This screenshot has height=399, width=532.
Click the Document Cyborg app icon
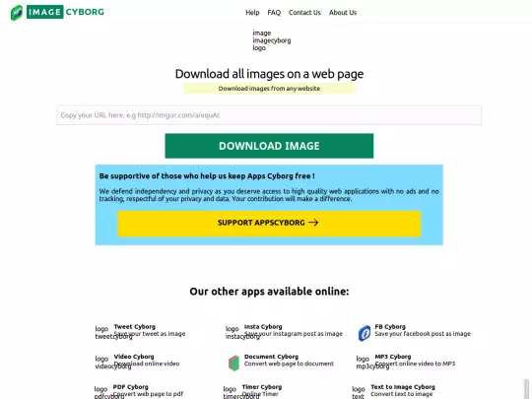click(x=233, y=363)
